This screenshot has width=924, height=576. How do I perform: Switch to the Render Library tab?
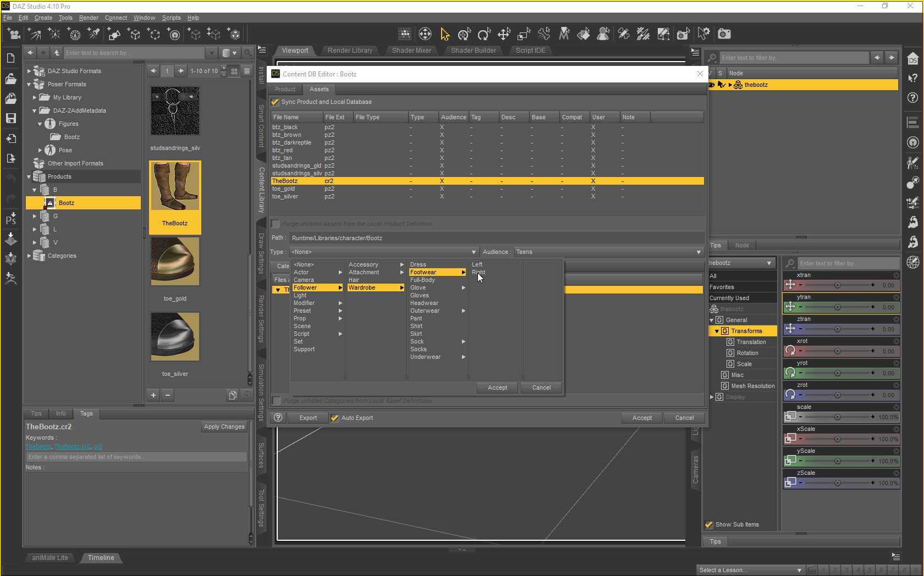coord(350,51)
